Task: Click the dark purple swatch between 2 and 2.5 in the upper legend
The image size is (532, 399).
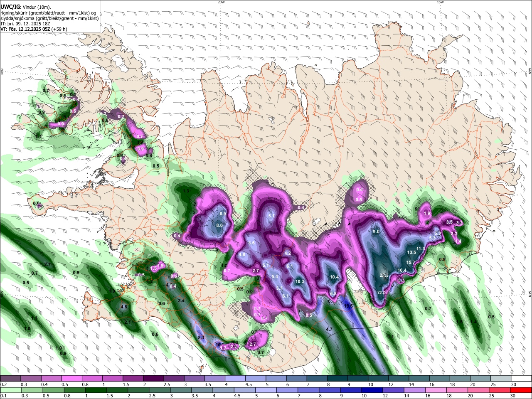Action: pos(153,378)
